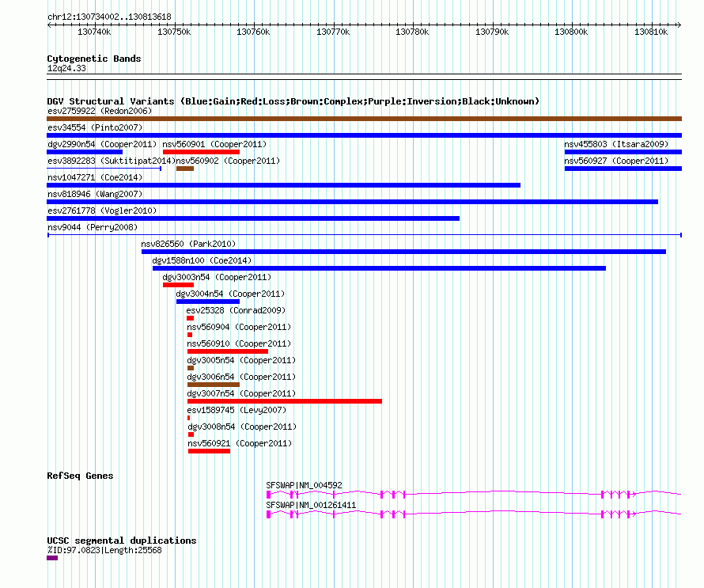This screenshot has width=704, height=588.
Task: Click the red nsv560910 loss bar
Action: 228,351
